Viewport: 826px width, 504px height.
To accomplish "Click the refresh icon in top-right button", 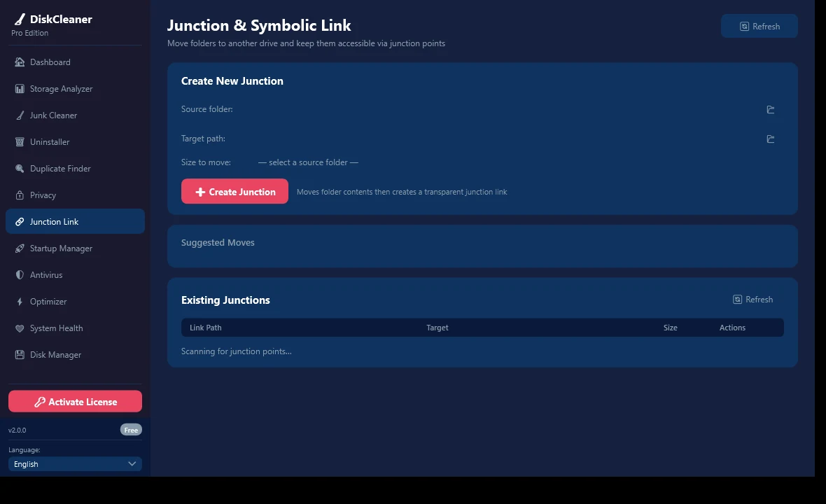I will pyautogui.click(x=744, y=27).
